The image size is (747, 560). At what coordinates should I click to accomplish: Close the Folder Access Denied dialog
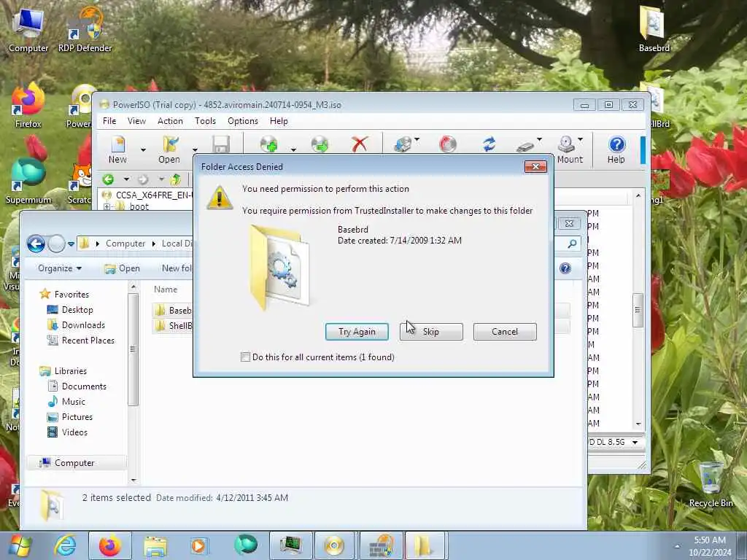[x=535, y=167]
